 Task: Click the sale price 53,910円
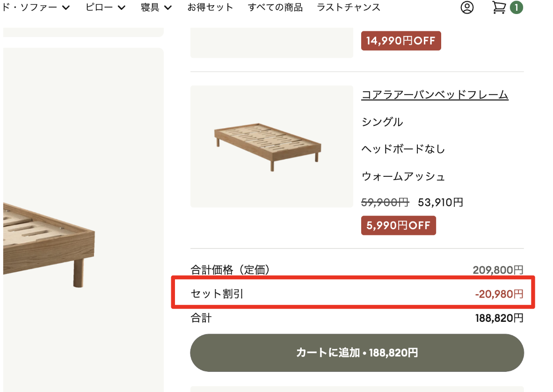pyautogui.click(x=441, y=203)
